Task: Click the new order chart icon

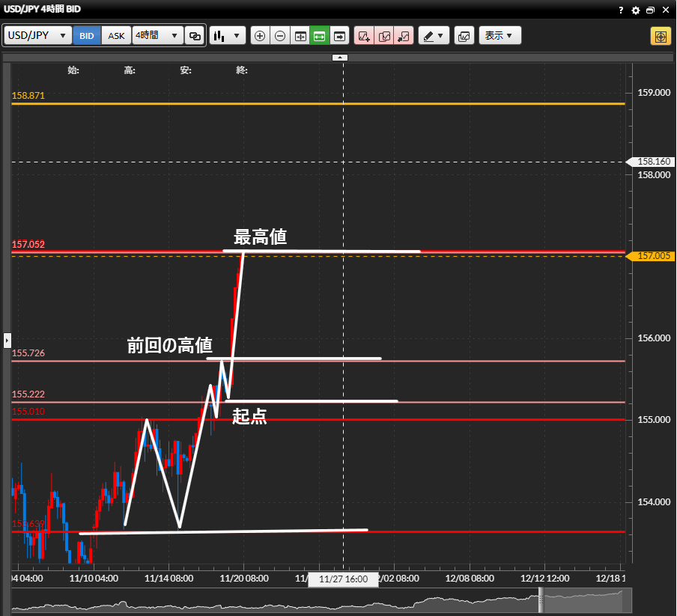Action: pyautogui.click(x=364, y=36)
